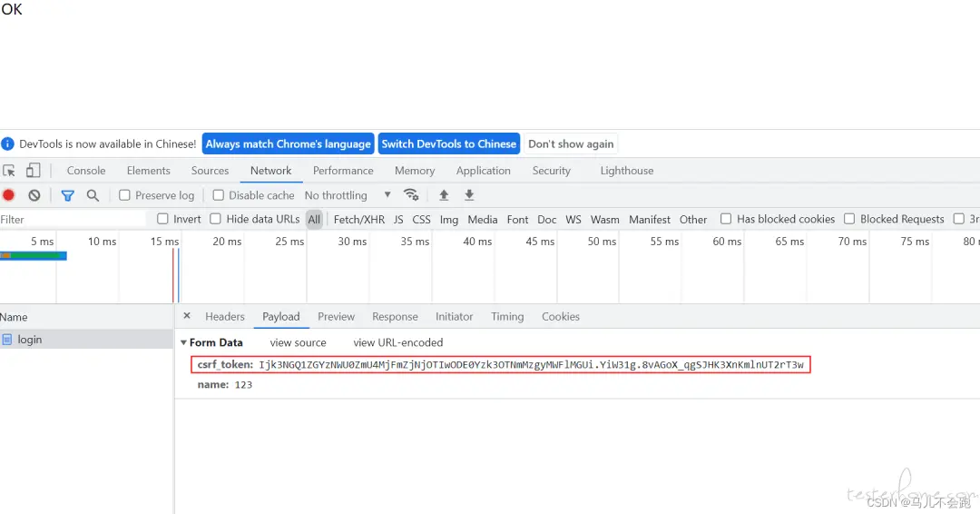Clear the network log
Screen dimensions: 980x514
34,195
